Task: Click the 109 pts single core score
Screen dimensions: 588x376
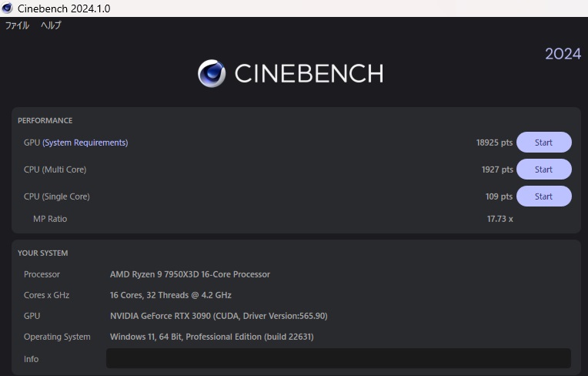Action: tap(499, 196)
